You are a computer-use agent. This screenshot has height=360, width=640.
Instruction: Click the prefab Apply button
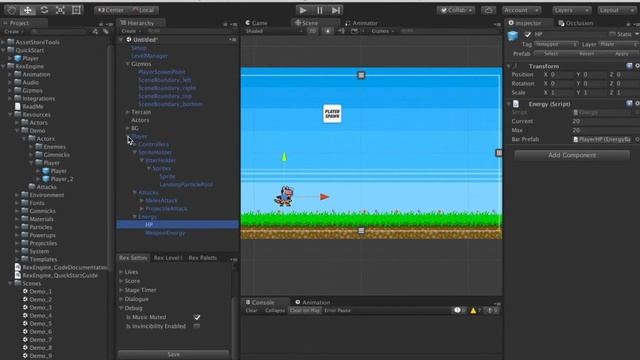coord(622,54)
